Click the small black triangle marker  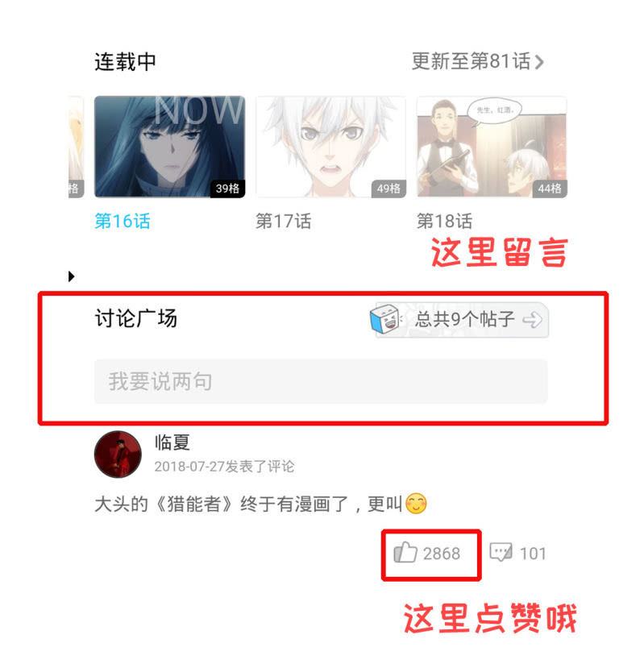point(71,276)
